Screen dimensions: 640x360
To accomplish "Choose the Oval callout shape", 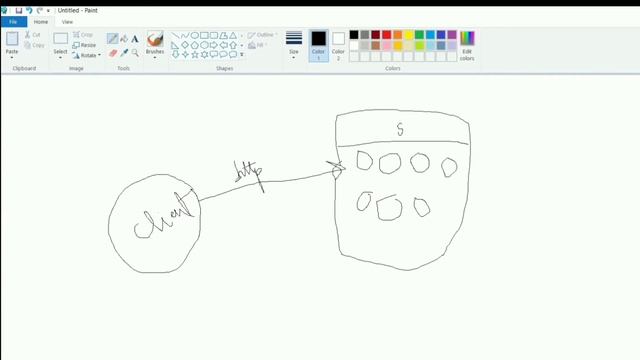I will (223, 54).
